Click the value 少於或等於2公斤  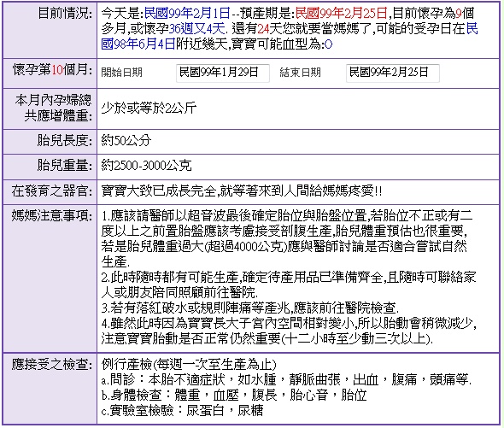click(x=149, y=108)
